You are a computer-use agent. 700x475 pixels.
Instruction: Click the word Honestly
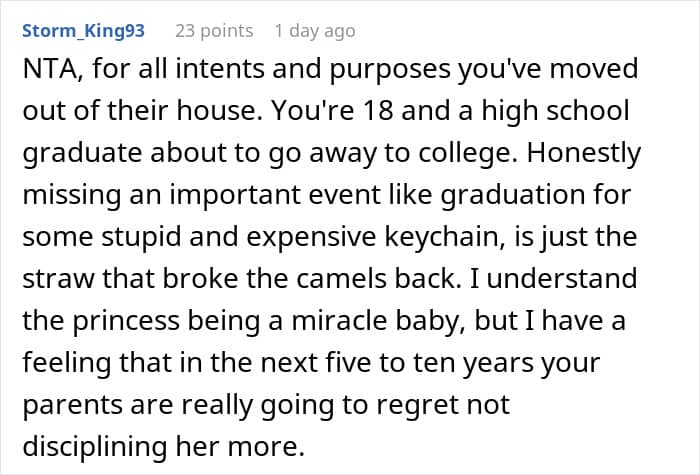584,153
